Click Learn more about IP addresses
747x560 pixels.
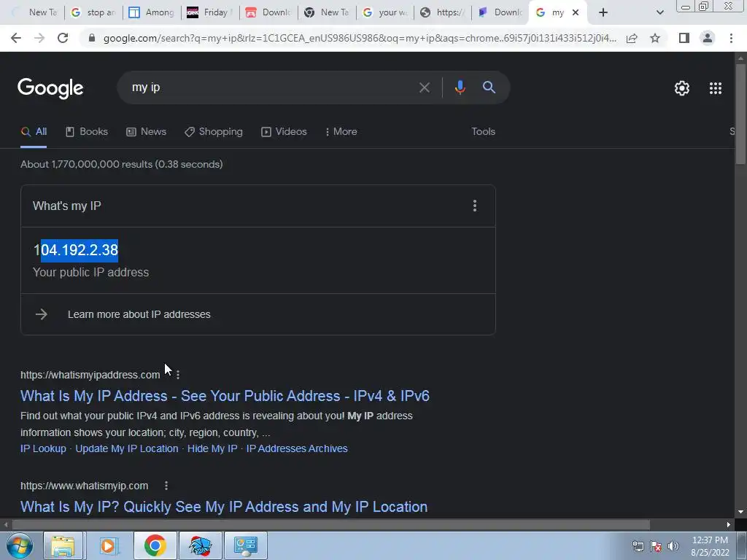click(x=139, y=314)
